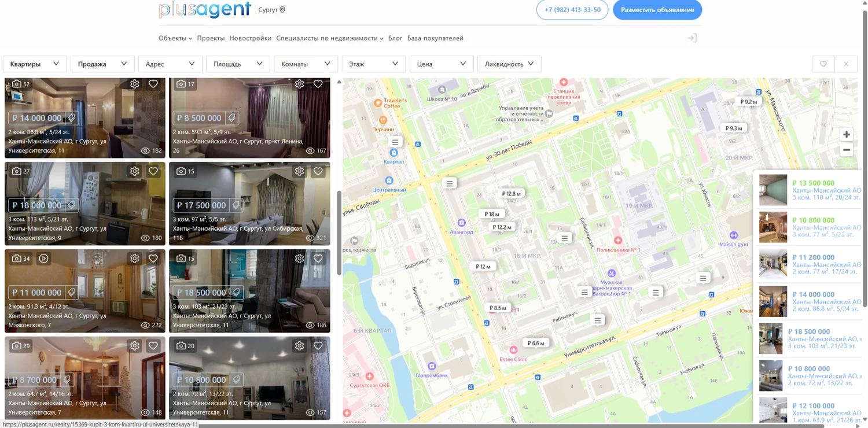Click ₽ 12.8 м price marker on map

[511, 194]
